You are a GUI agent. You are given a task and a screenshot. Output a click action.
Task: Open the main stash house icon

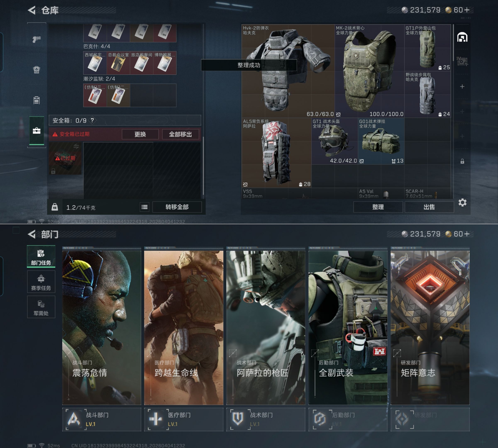coord(462,37)
